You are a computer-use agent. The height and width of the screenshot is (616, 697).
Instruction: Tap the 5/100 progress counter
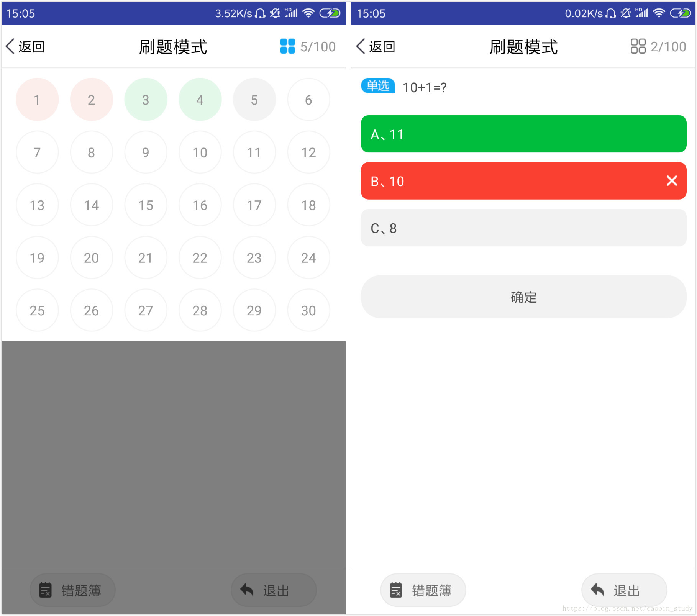[318, 47]
